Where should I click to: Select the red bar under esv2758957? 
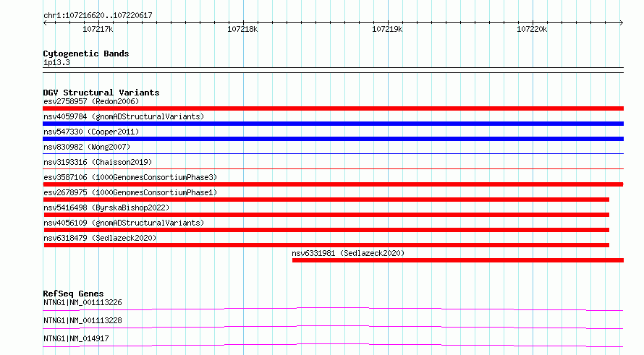point(333,108)
